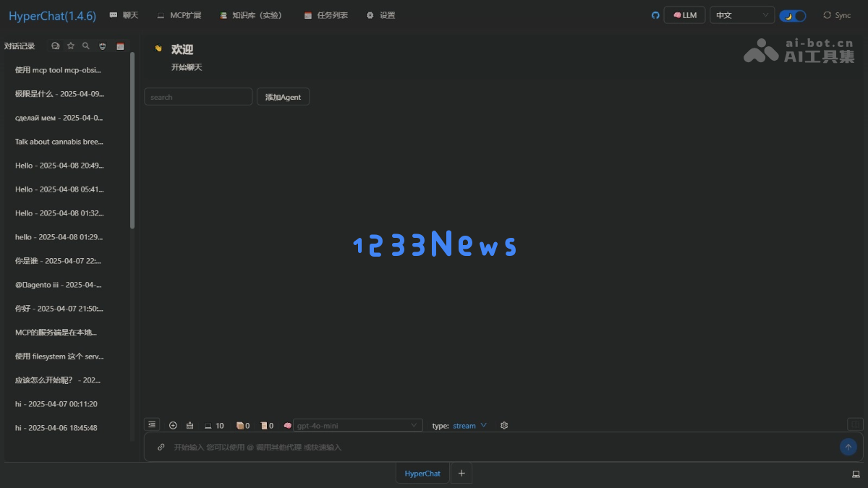Click the HyperChat(1.4.6) title link
This screenshot has height=488, width=868.
point(52,15)
